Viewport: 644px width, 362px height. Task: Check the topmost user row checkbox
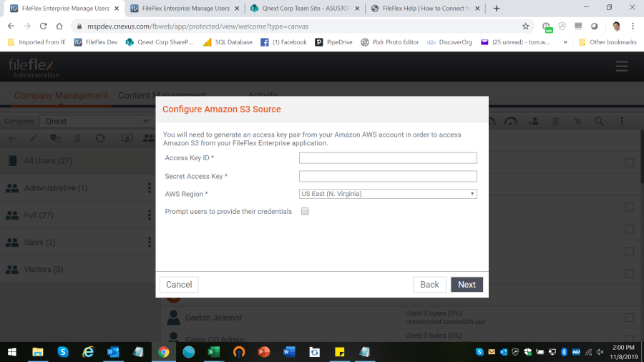tap(629, 162)
